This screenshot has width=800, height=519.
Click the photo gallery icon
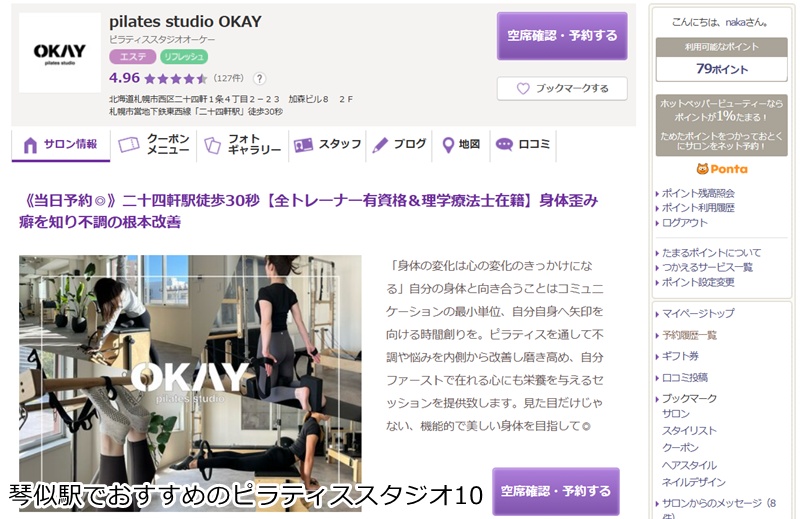click(x=212, y=145)
